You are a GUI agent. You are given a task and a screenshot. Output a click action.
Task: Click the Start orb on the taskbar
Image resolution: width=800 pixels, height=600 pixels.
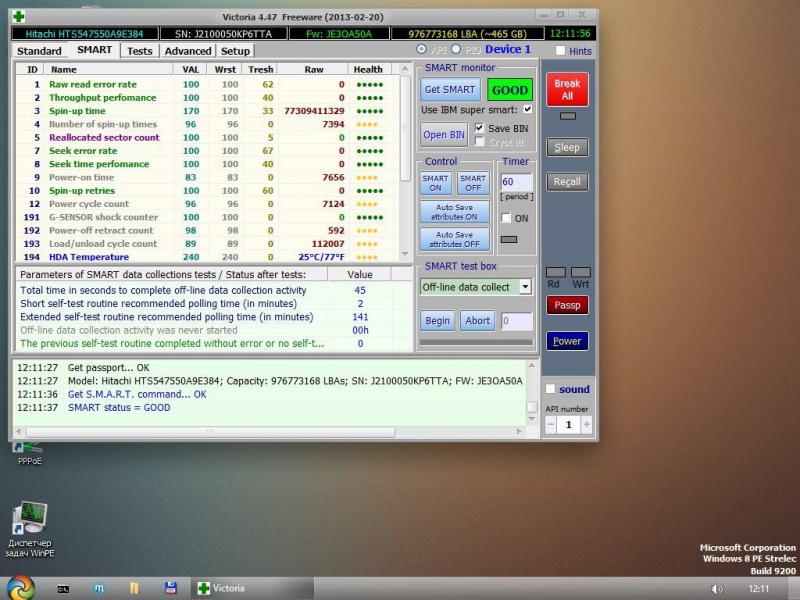coord(19,587)
